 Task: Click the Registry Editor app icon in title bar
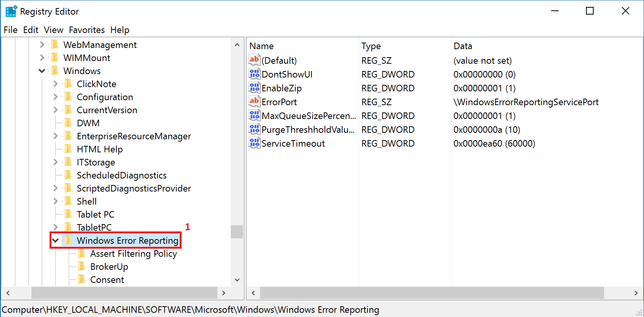[11, 11]
